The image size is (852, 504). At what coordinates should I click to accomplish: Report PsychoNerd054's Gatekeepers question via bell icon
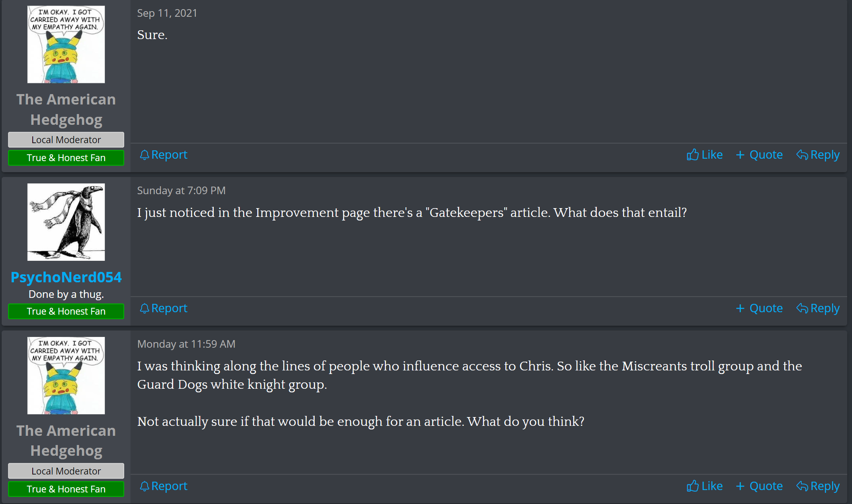click(144, 308)
